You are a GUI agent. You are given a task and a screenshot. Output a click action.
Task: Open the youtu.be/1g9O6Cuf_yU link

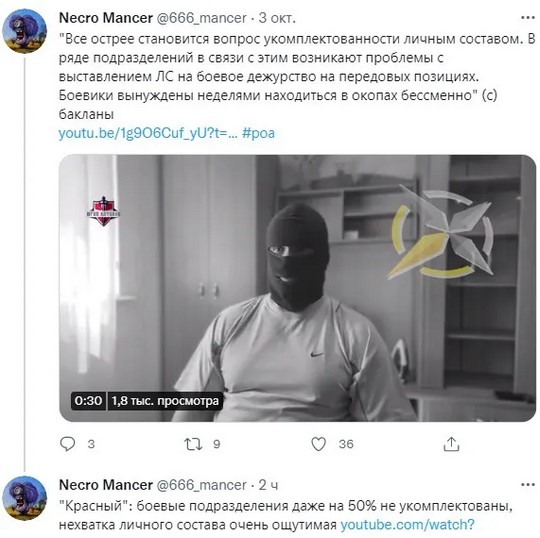(148, 133)
